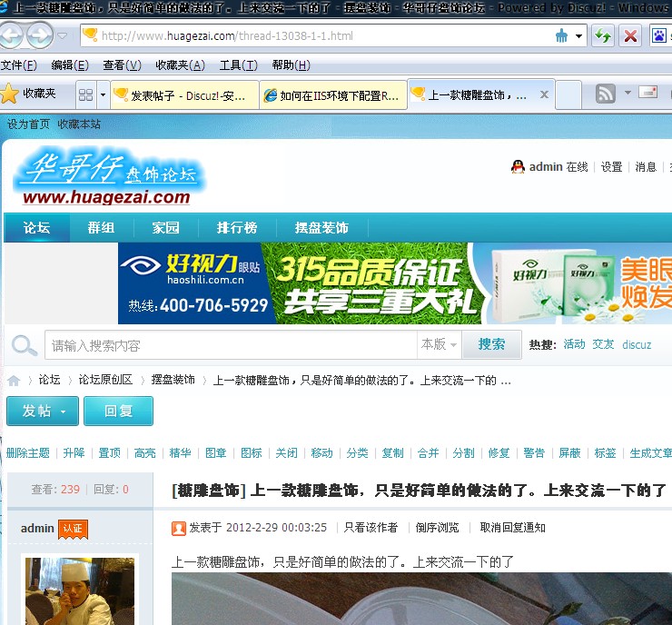Open the 文件(F) menu

pyautogui.click(x=19, y=65)
